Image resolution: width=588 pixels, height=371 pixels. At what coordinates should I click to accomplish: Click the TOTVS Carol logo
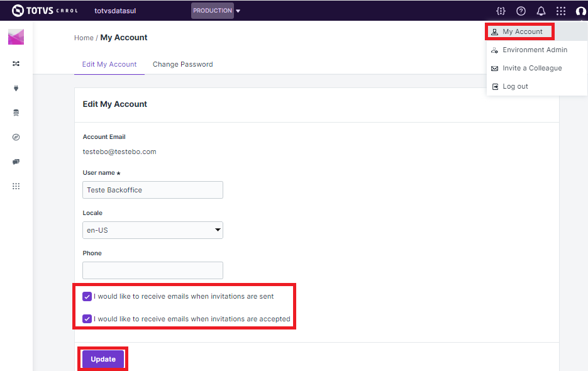45,11
